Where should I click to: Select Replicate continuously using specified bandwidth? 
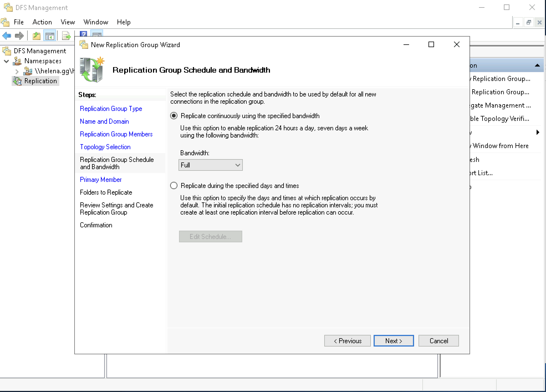pos(174,116)
